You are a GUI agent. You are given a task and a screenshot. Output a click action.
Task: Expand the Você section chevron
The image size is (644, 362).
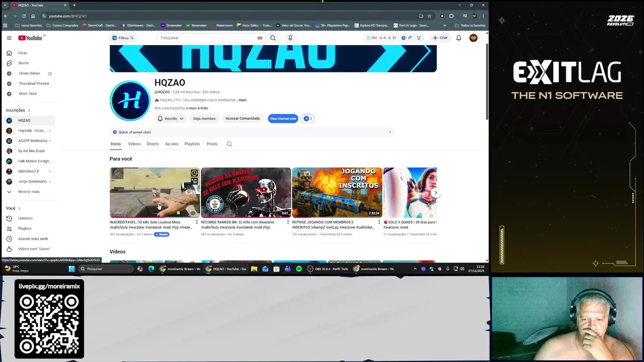tap(19, 208)
